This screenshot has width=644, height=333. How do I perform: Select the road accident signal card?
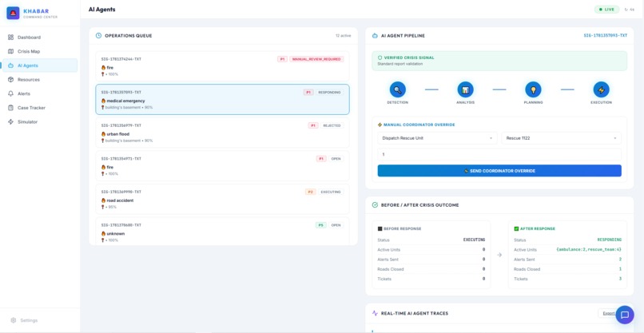[222, 199]
